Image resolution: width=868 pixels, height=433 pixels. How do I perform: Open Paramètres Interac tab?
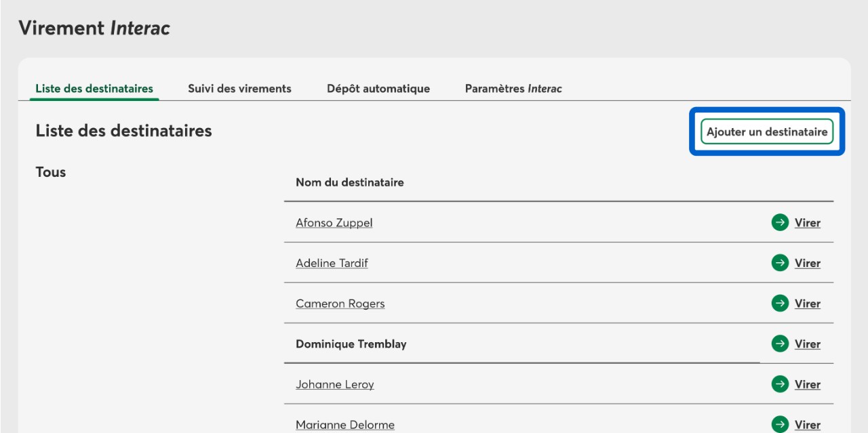tap(513, 89)
